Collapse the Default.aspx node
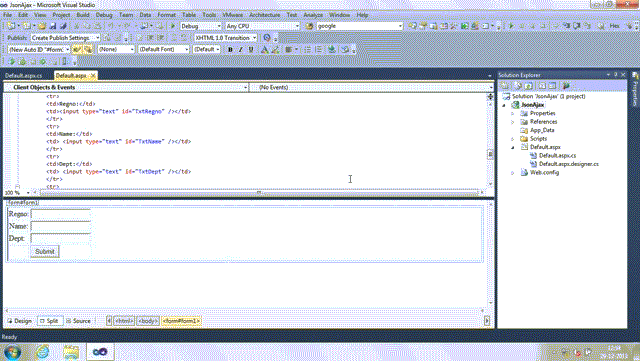 pos(513,147)
